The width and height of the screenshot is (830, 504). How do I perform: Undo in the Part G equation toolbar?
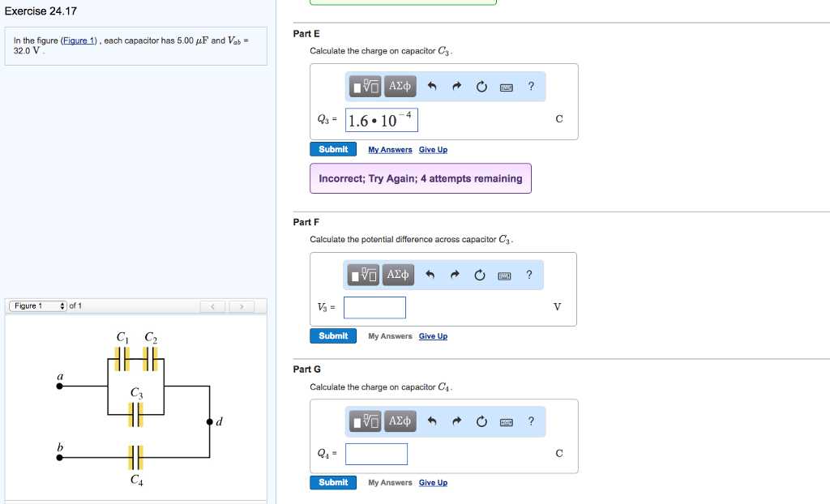click(430, 421)
